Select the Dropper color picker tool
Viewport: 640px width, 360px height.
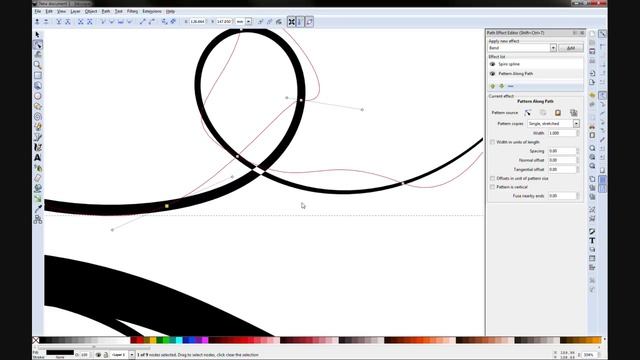pyautogui.click(x=38, y=209)
